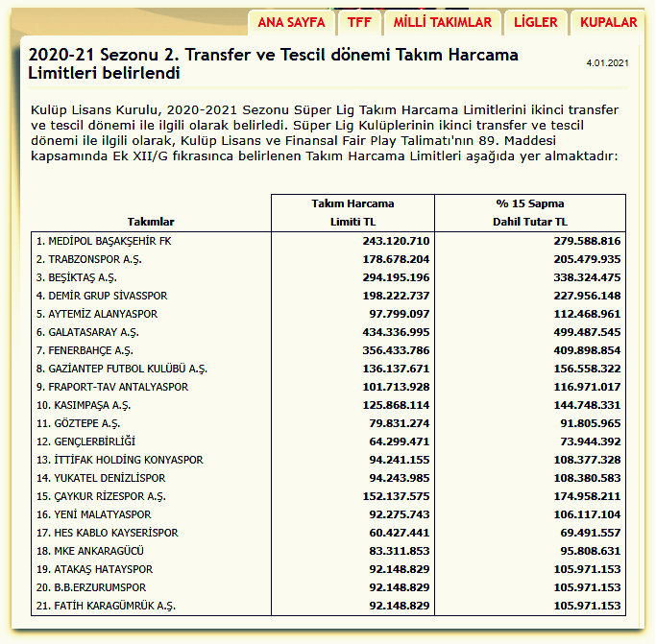The width and height of the screenshot is (656, 644).
Task: Open the MİLLİ TAKIMLAR tab
Action: coord(442,22)
